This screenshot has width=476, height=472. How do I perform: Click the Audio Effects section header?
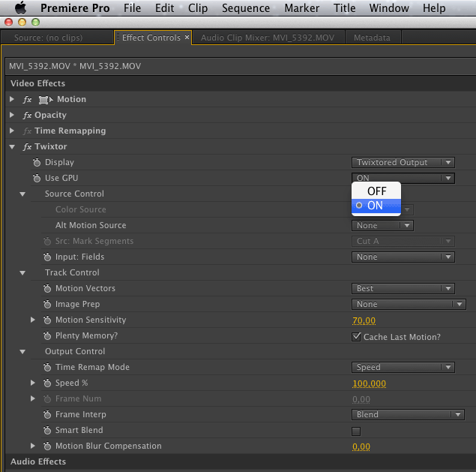(241, 461)
